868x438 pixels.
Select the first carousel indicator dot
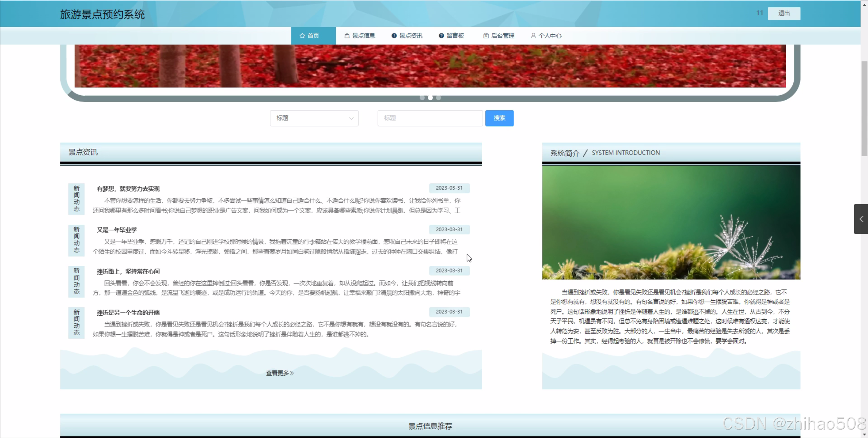pos(422,98)
